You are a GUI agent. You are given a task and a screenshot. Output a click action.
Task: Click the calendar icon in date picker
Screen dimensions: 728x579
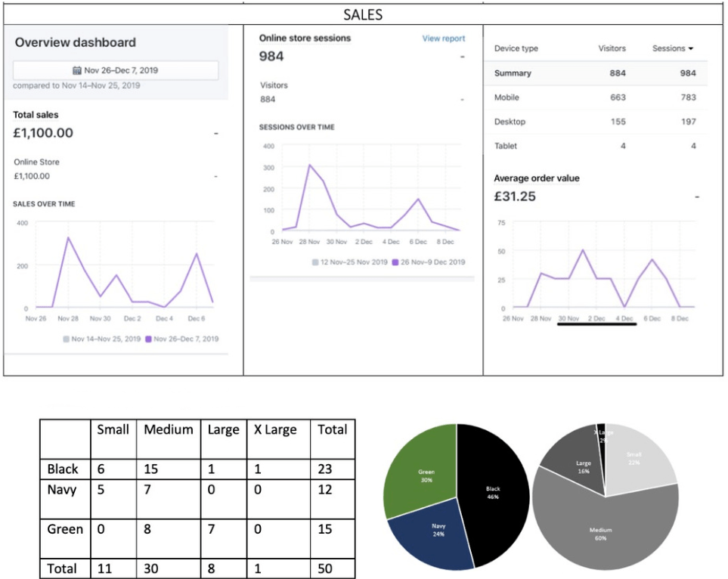(x=77, y=70)
